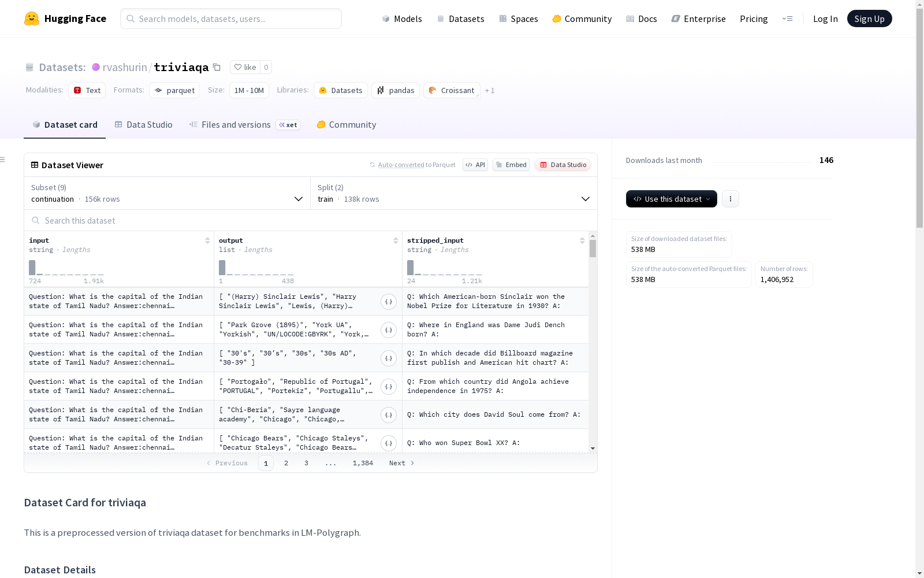Click the input column lengths histogram
This screenshot has width=924, height=578.
click(66, 268)
